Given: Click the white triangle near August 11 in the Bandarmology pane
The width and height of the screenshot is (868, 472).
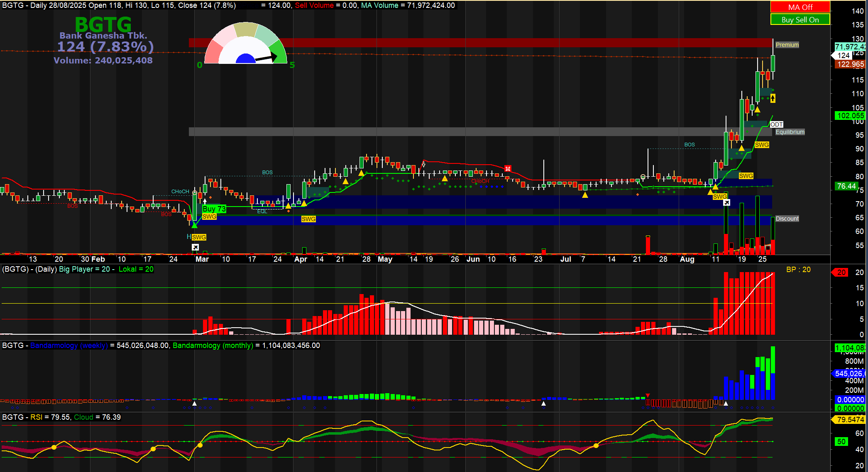Looking at the screenshot, I should (726, 403).
